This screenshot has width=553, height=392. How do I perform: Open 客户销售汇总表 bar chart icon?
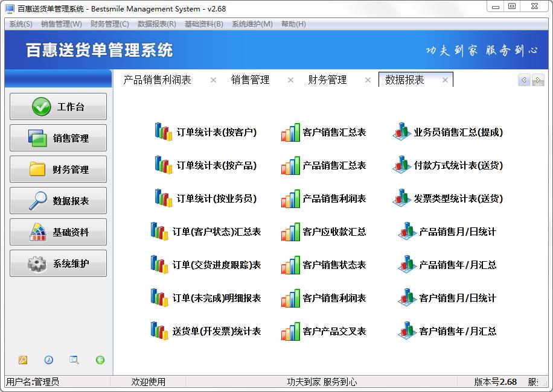click(x=290, y=132)
